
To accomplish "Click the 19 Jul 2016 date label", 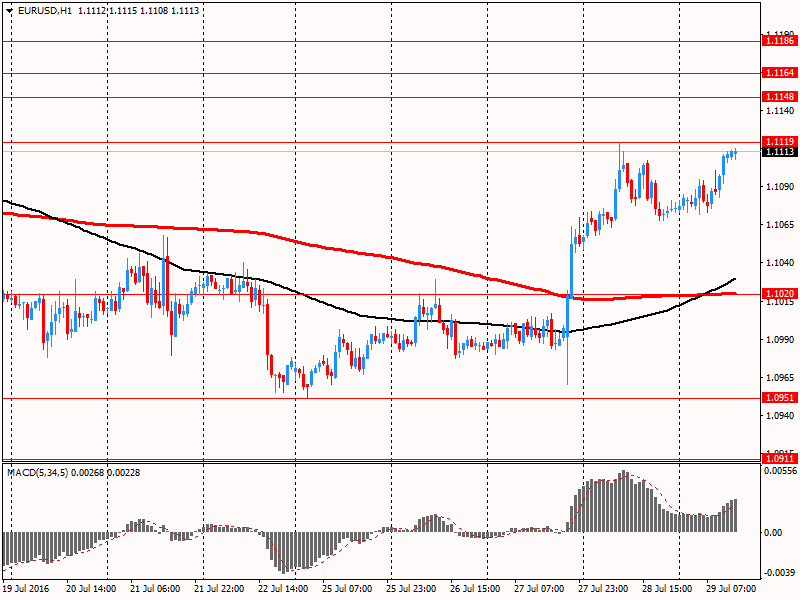I will point(26,588).
